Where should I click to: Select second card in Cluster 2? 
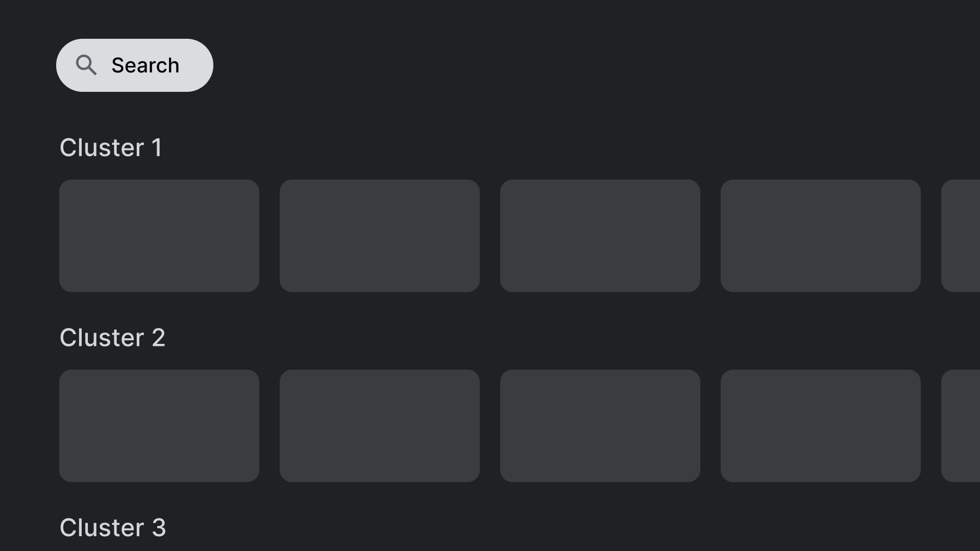[x=380, y=425]
